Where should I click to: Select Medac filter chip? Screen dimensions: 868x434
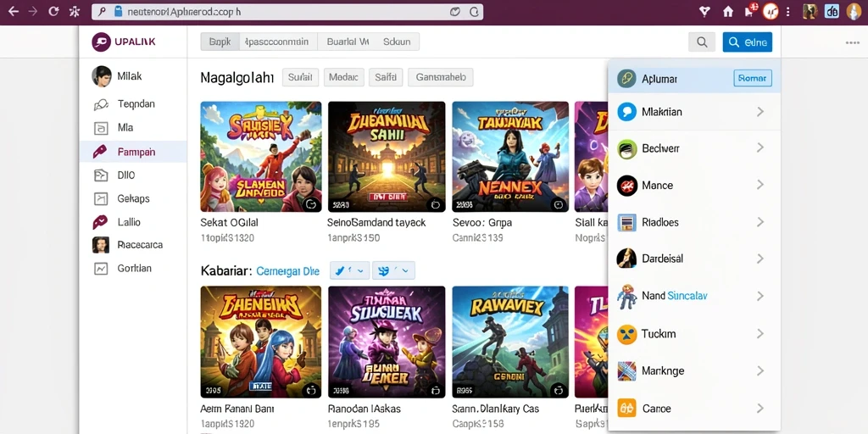pos(344,77)
